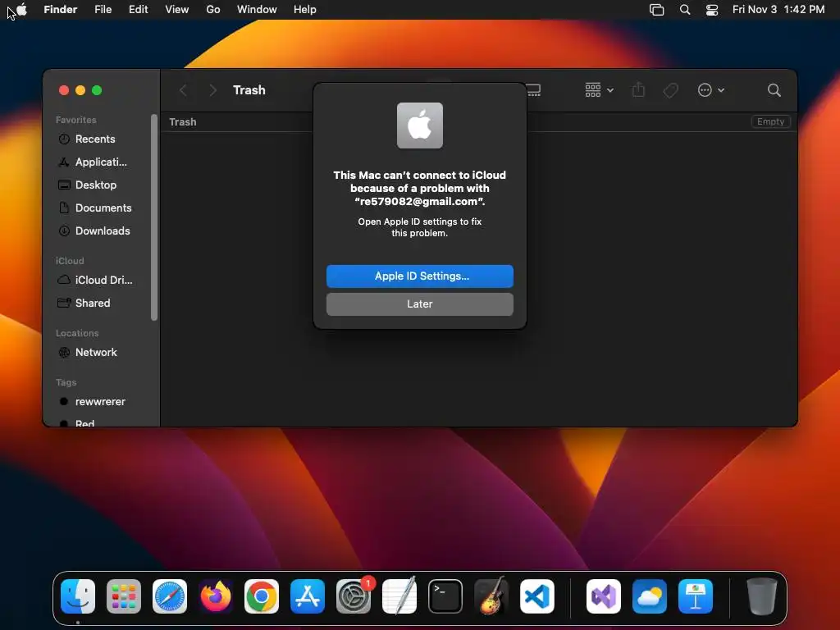This screenshot has height=630, width=840.
Task: Open Downloads in Finder sidebar
Action: pyautogui.click(x=103, y=231)
